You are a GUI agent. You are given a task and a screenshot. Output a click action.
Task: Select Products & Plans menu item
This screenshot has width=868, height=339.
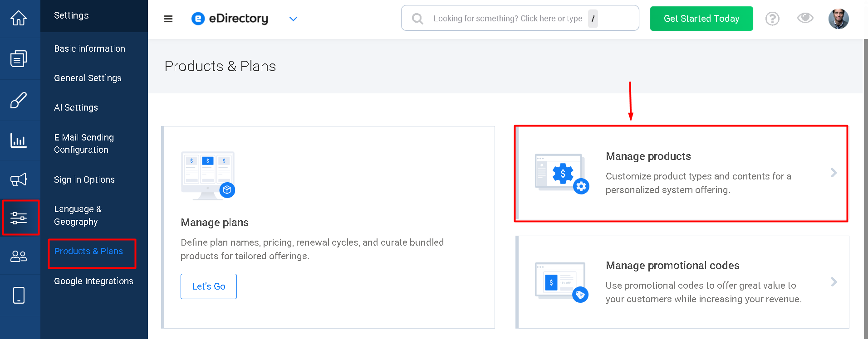(88, 251)
